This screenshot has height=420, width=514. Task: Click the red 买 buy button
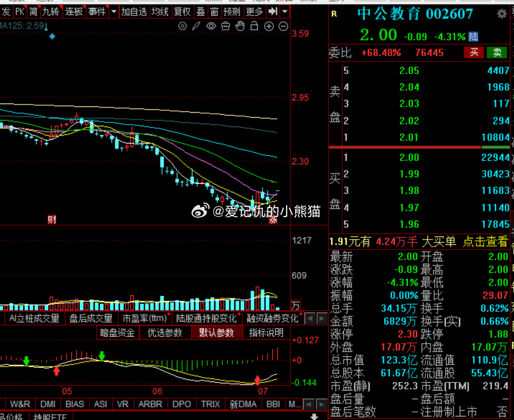tap(474, 52)
